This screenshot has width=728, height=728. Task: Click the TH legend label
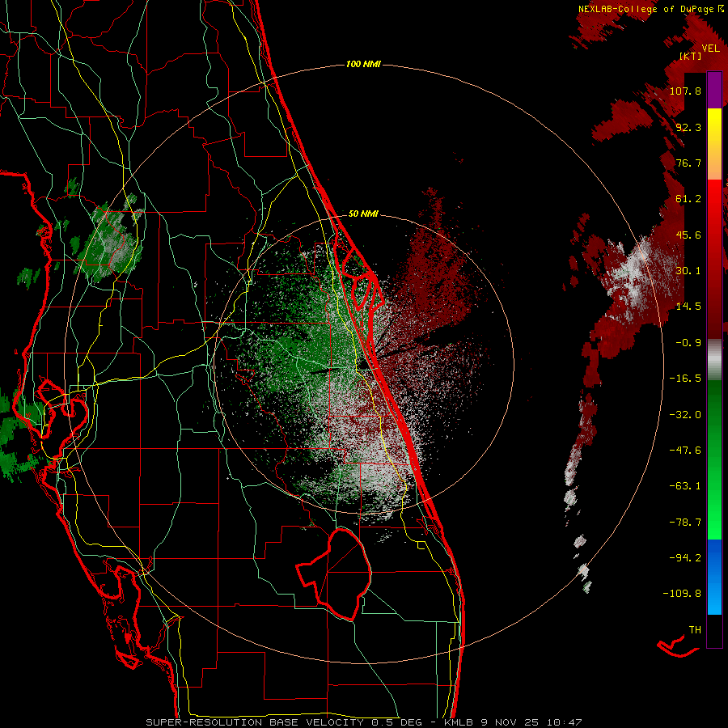click(695, 630)
